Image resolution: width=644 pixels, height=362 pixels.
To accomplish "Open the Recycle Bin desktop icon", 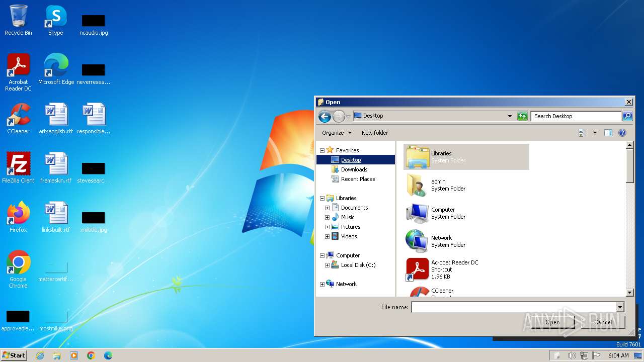I will click(x=18, y=20).
